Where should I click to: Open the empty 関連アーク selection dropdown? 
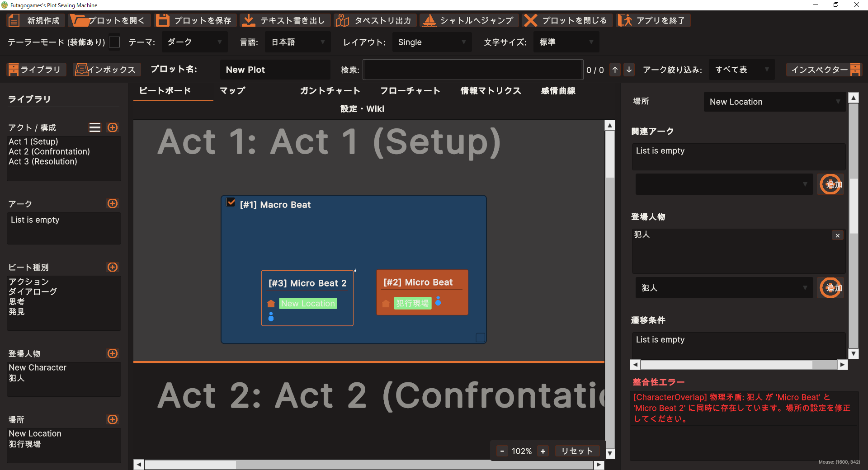pos(724,184)
